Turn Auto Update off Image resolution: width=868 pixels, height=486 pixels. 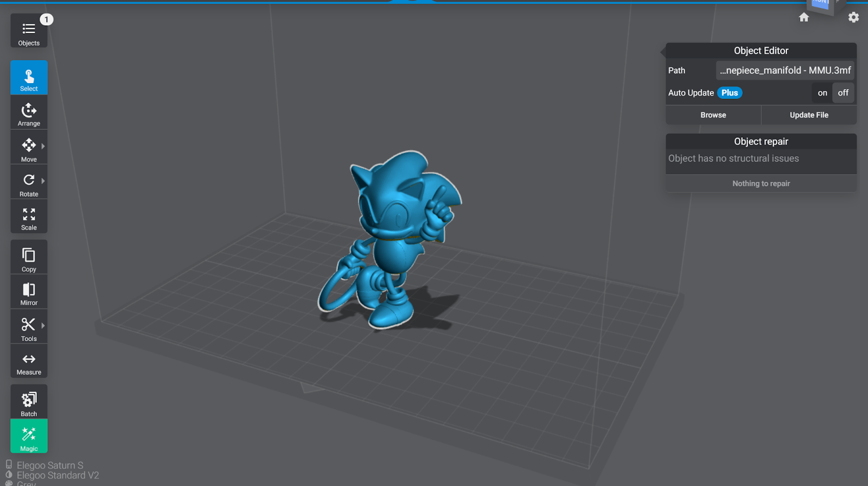pyautogui.click(x=843, y=93)
